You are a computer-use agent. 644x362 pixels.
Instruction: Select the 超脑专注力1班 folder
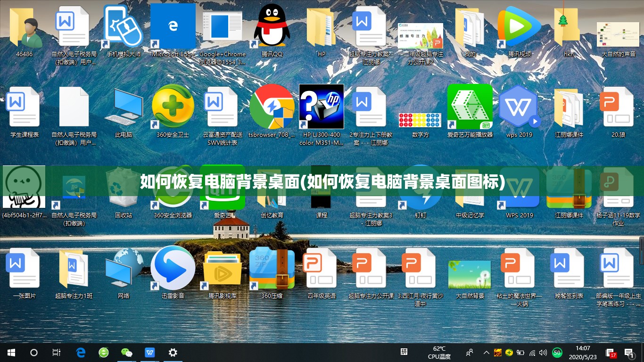[x=74, y=269]
